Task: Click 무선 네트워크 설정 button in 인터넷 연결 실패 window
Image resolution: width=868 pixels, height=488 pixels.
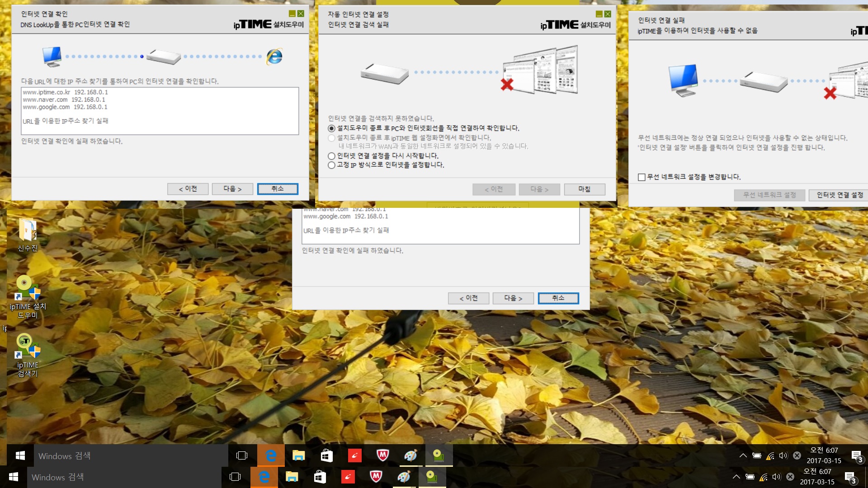Action: tap(769, 195)
